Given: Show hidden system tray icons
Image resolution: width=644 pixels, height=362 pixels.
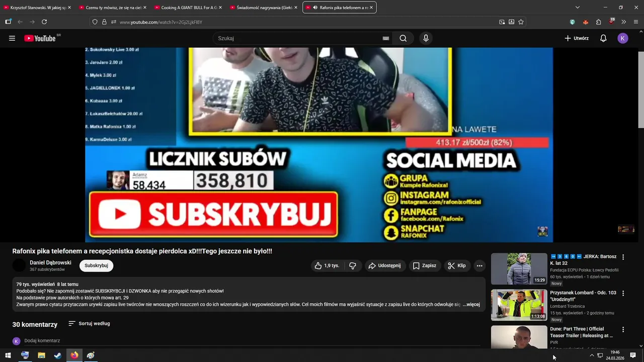Looking at the screenshot, I should [592, 355].
